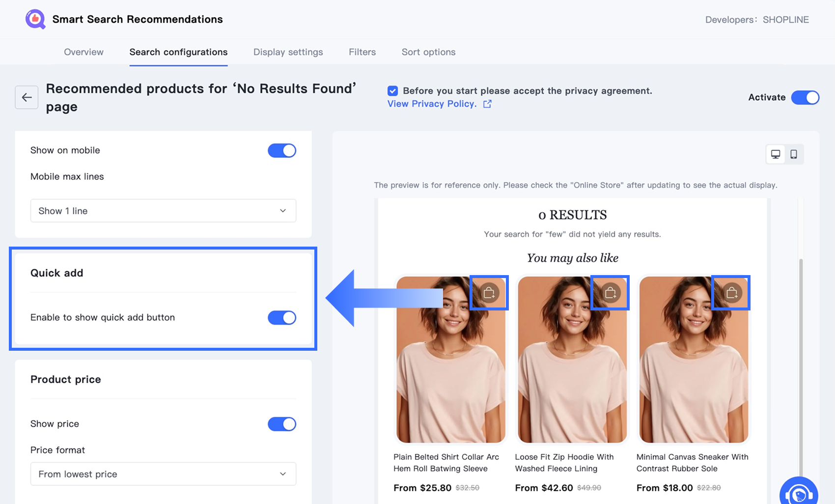Click the back arrow button
835x504 pixels.
click(27, 97)
